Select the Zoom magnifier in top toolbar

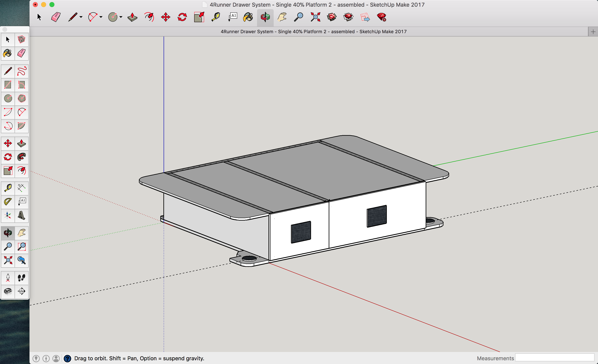(x=299, y=17)
